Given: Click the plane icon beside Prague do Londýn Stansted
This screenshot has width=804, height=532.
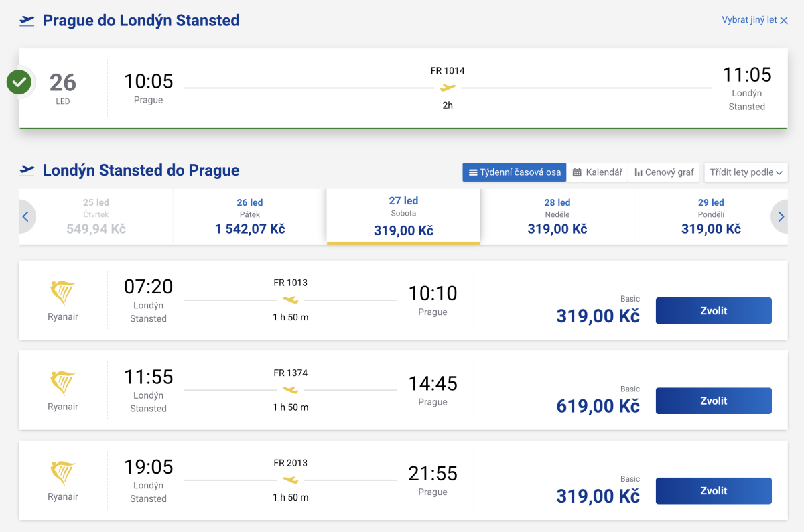Looking at the screenshot, I should [x=27, y=21].
